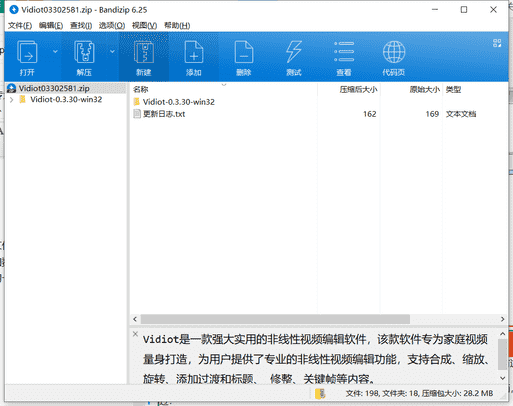Close the archive comment pane
The height and width of the screenshot is (406, 513).
tap(135, 334)
